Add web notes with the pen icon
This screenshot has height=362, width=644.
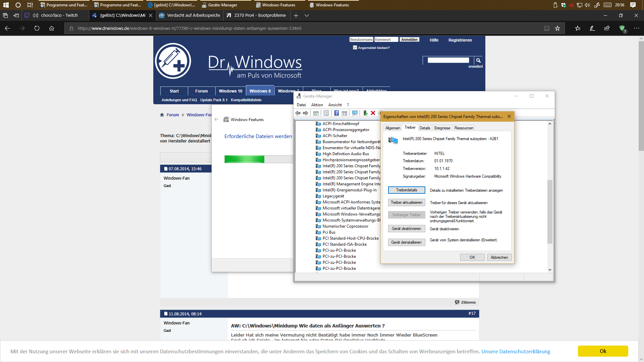(592, 28)
